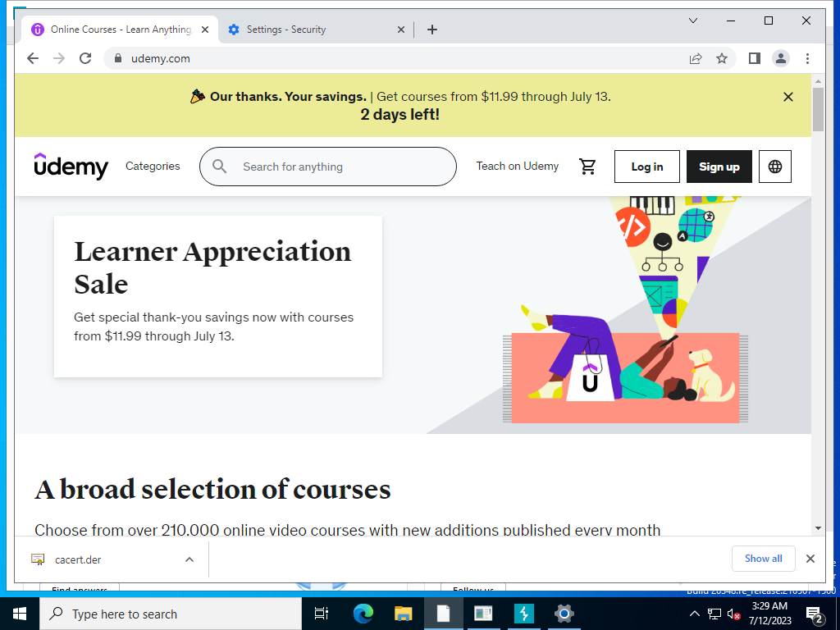
Task: Select the Online Courses tab
Action: (121, 30)
